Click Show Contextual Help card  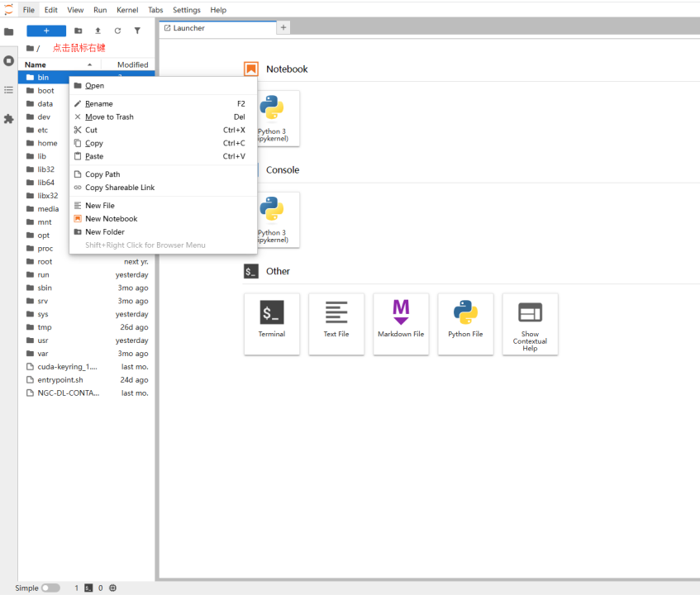pos(530,324)
